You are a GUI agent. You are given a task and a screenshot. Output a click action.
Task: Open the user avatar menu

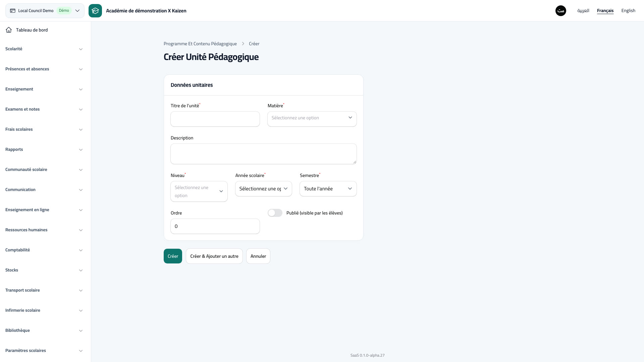pos(561,11)
